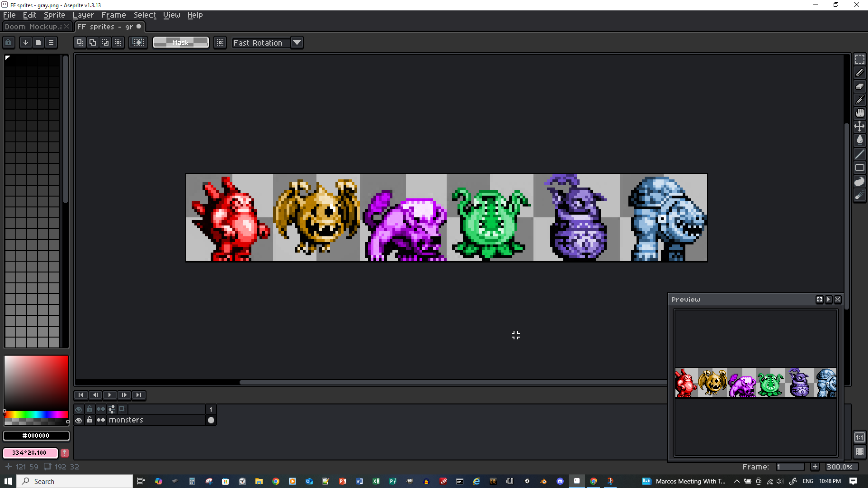Click the warning icon beside background color
Screen dimensions: 868x488
click(x=65, y=453)
